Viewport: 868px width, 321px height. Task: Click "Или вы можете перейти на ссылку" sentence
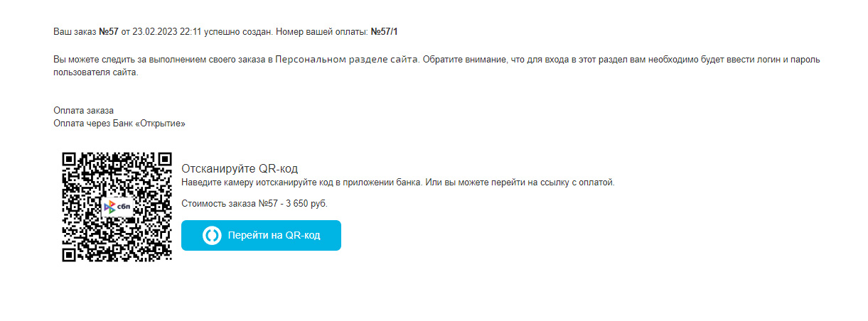coord(498,183)
